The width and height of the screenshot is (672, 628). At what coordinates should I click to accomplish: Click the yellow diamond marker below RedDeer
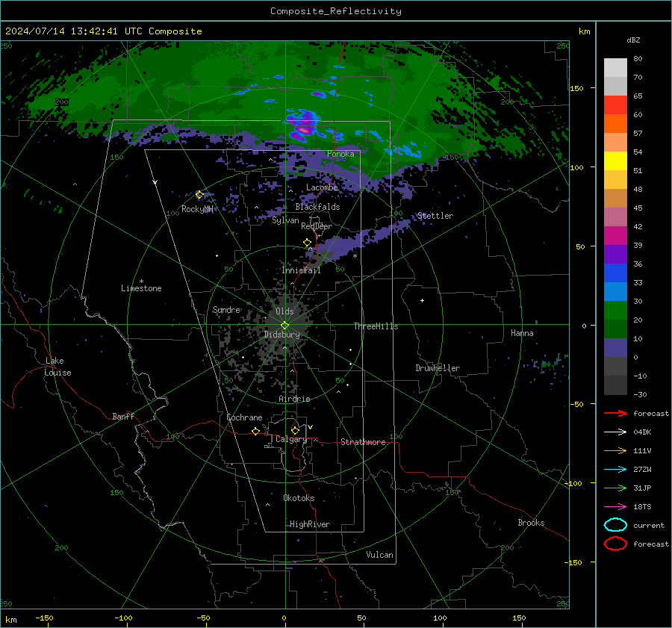click(x=307, y=243)
